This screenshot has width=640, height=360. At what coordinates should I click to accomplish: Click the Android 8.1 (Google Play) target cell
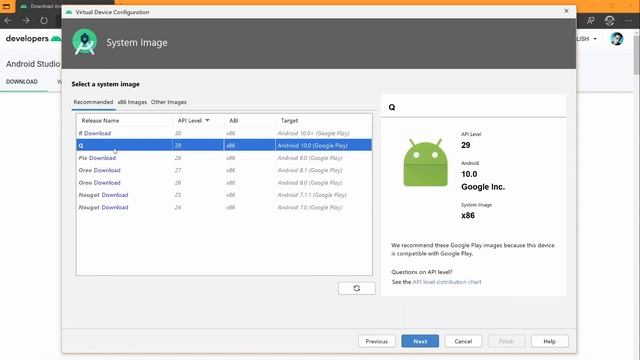[x=310, y=170]
